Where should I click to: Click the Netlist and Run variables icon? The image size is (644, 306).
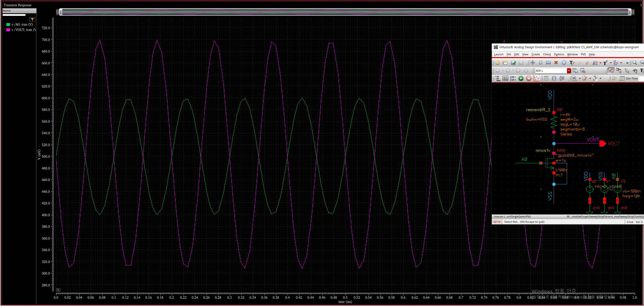click(513, 78)
